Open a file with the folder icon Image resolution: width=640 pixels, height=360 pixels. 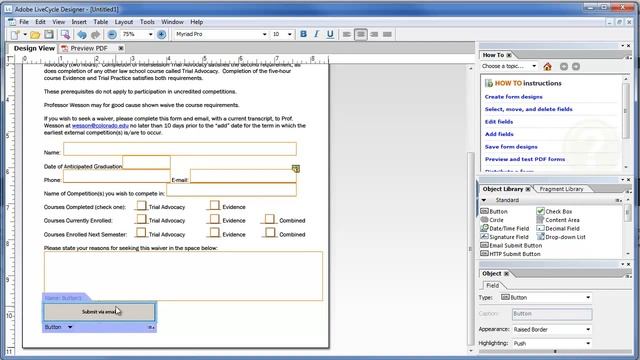click(x=35, y=35)
